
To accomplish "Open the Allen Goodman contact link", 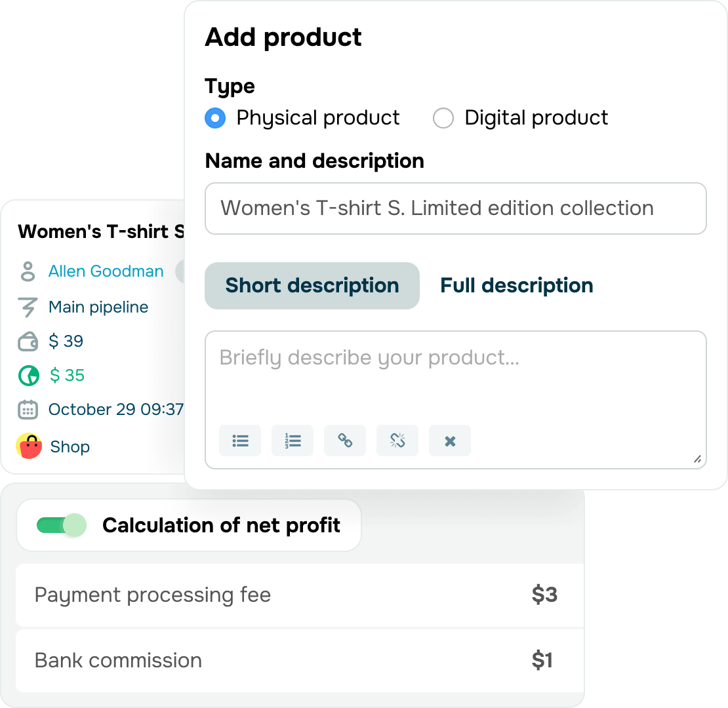I will click(x=106, y=271).
